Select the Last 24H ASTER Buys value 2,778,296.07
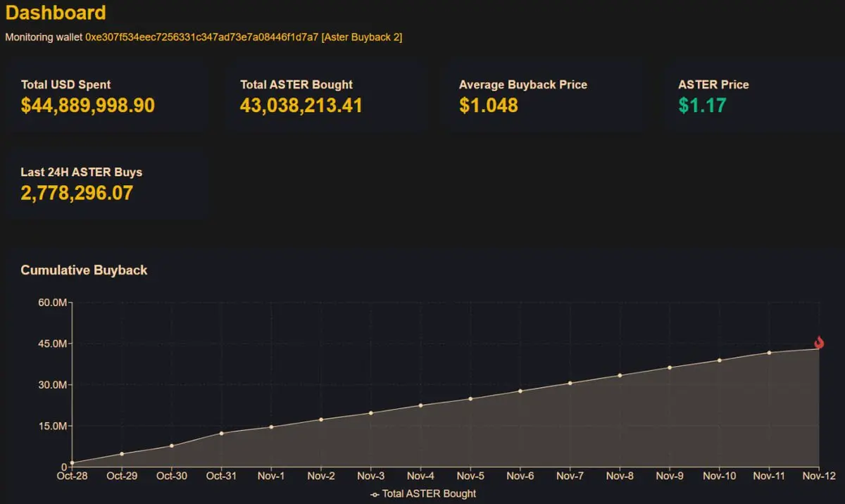Image resolution: width=845 pixels, height=504 pixels. 77,193
